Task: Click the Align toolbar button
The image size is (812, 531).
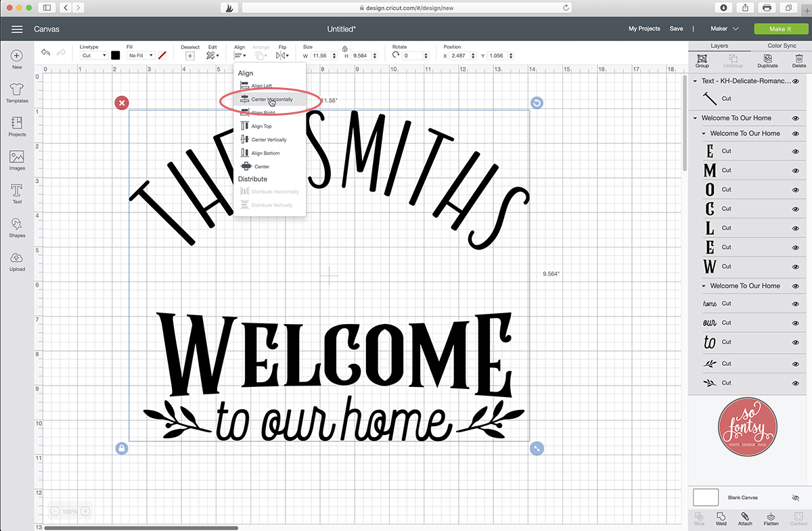Action: [x=240, y=55]
